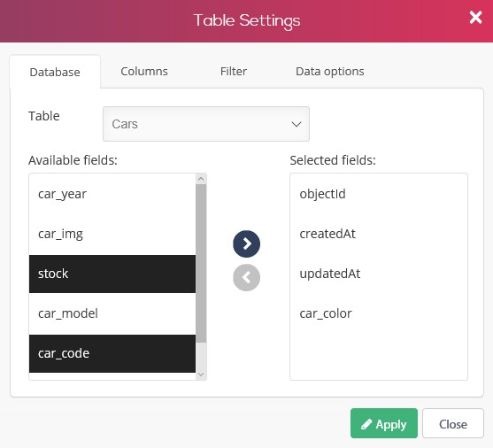Select car_year in Available fields
This screenshot has width=493, height=448.
[x=112, y=194]
